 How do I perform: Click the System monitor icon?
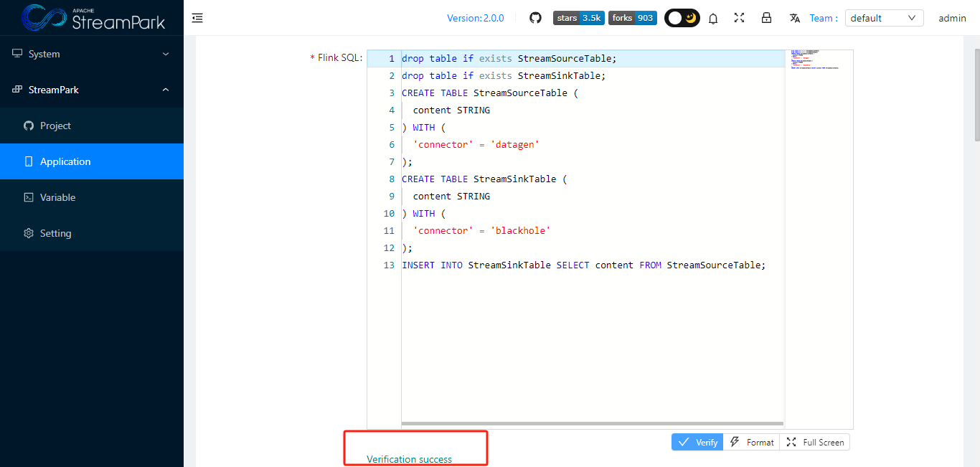[17, 54]
